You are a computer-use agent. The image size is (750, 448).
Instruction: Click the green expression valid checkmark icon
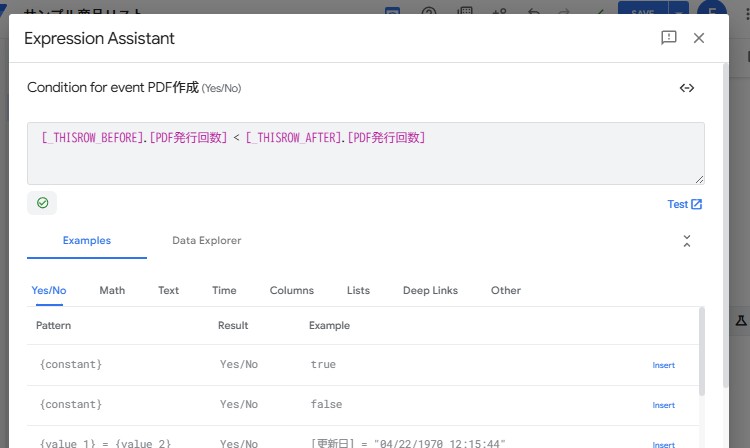pyautogui.click(x=42, y=203)
